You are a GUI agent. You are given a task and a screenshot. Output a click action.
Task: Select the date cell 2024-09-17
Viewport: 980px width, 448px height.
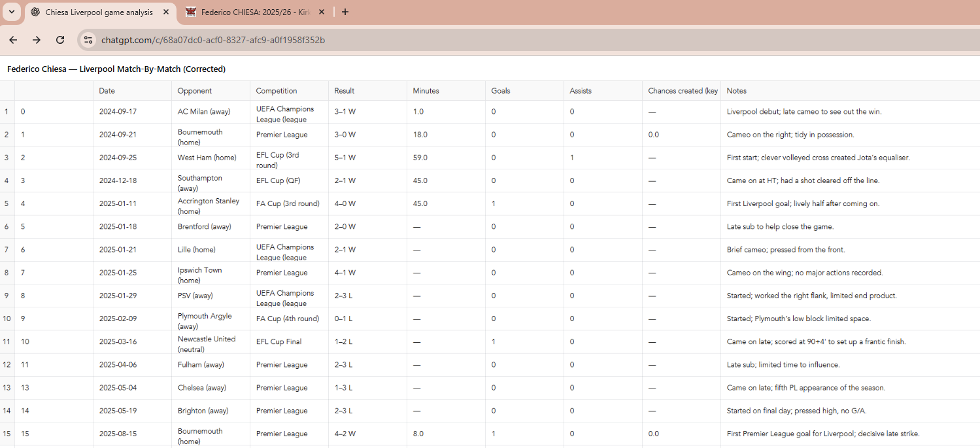tap(132, 112)
